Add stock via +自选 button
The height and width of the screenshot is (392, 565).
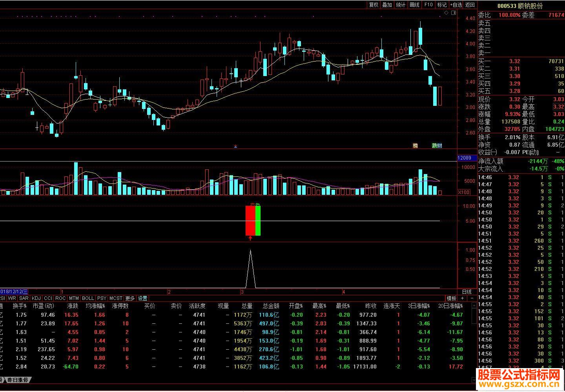click(456, 5)
